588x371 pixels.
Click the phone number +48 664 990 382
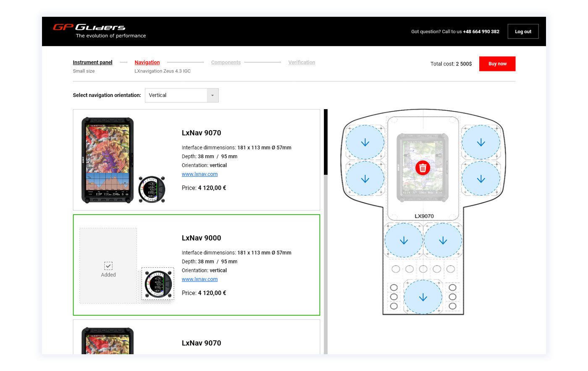481,31
